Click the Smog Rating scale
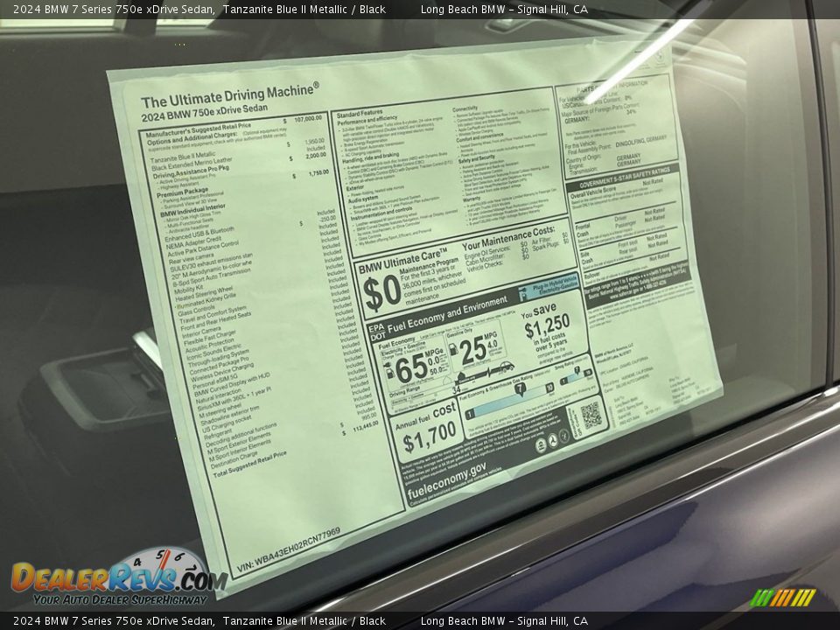Image resolution: width=840 pixels, height=630 pixels. (x=575, y=375)
